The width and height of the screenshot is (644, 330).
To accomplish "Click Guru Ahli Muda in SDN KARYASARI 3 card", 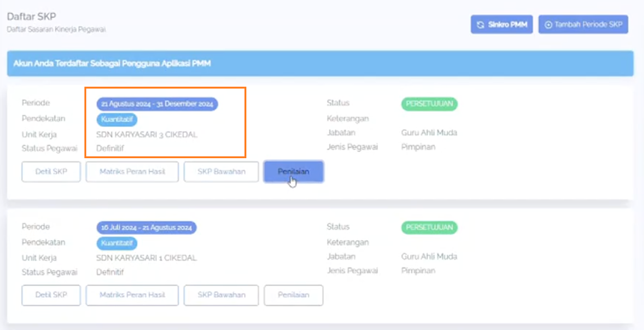I will tap(429, 133).
